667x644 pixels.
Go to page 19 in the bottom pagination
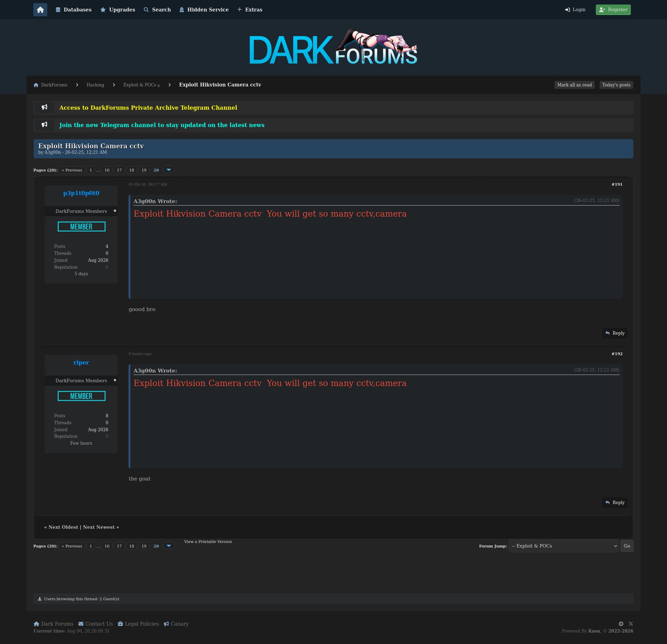coord(144,546)
